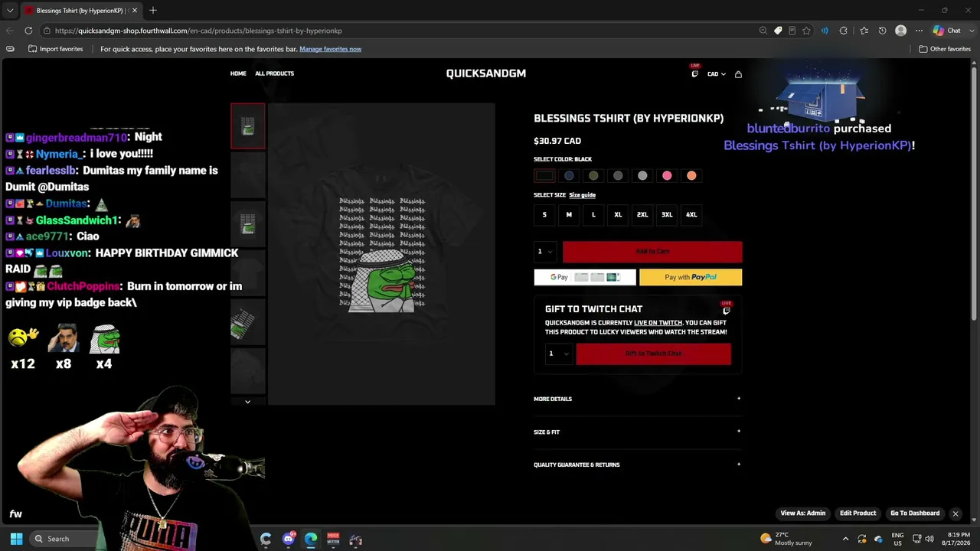
Task: Open Microsoft Edge taskbar icon
Action: point(311,539)
